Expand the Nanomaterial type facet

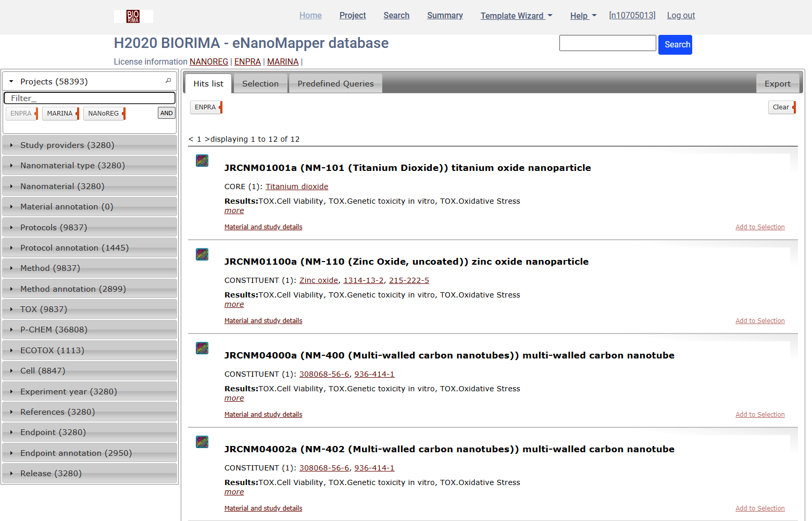[72, 166]
